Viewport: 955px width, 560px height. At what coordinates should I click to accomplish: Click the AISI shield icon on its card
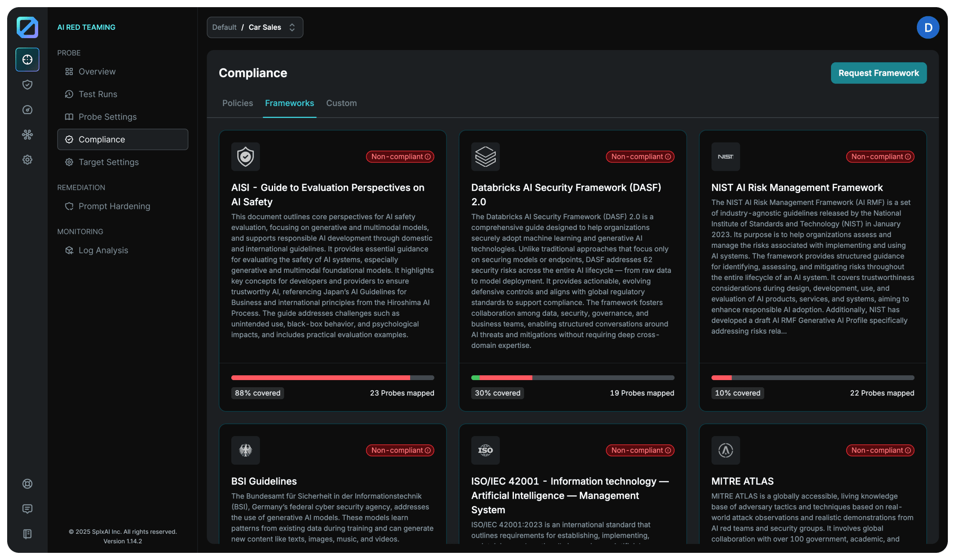(x=245, y=156)
